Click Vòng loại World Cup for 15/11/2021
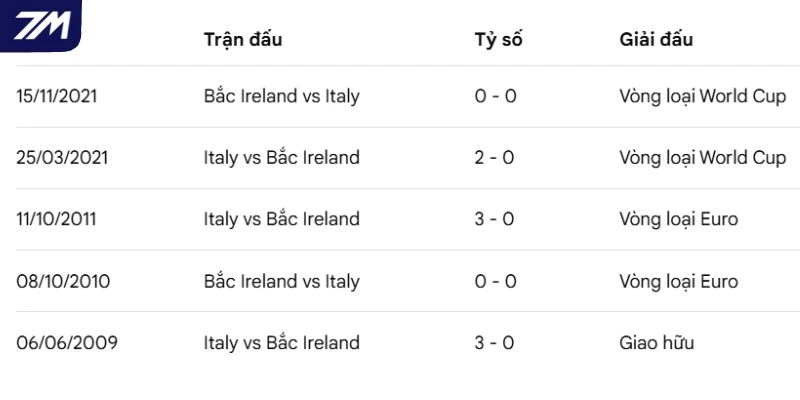This screenshot has width=800, height=400. [x=702, y=97]
